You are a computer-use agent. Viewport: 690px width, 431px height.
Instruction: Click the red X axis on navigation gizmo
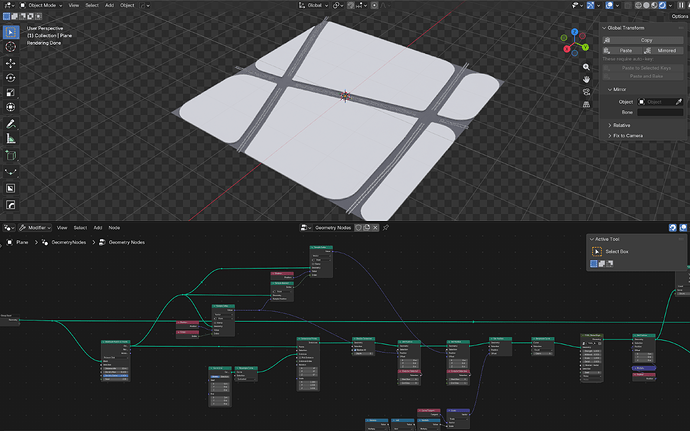(567, 48)
